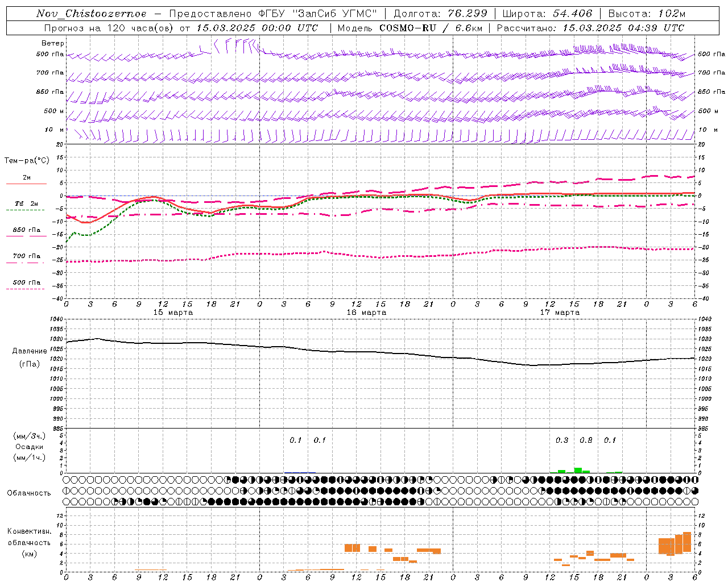Click the Долгота: 76.299 value
Viewport: 728px width, 582px height.
coord(441,14)
